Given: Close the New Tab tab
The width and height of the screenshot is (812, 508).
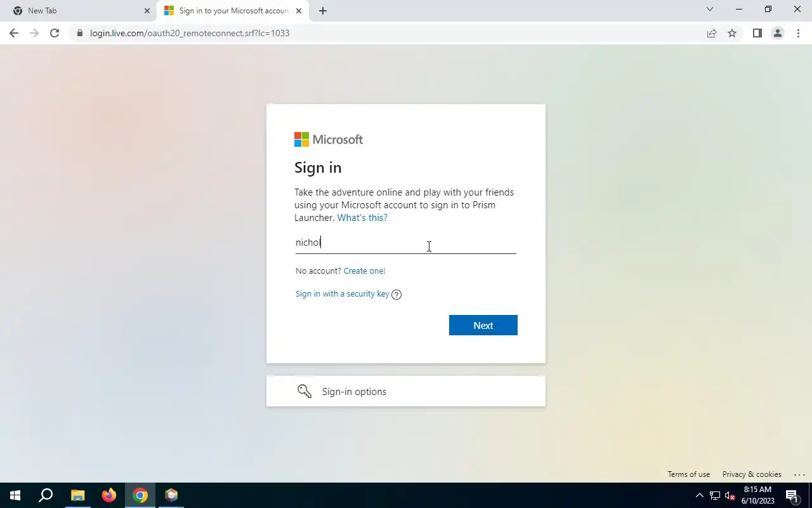Looking at the screenshot, I should [147, 11].
